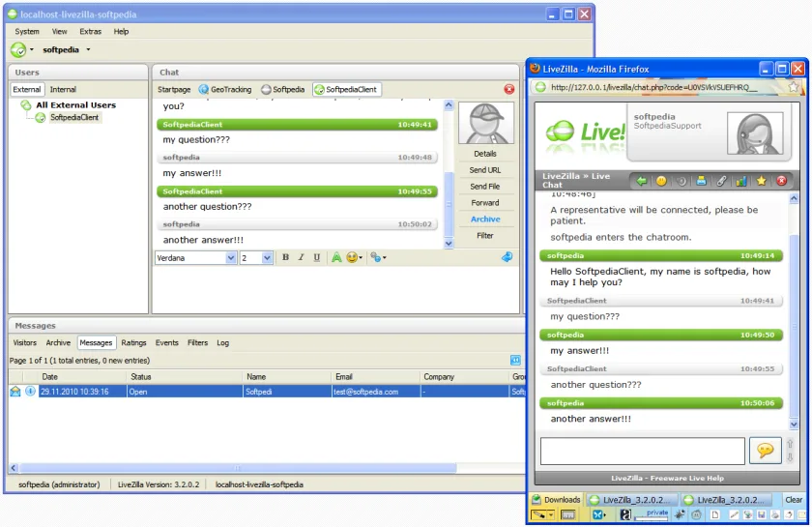Select the External users tab
The height and width of the screenshot is (527, 812).
point(27,89)
